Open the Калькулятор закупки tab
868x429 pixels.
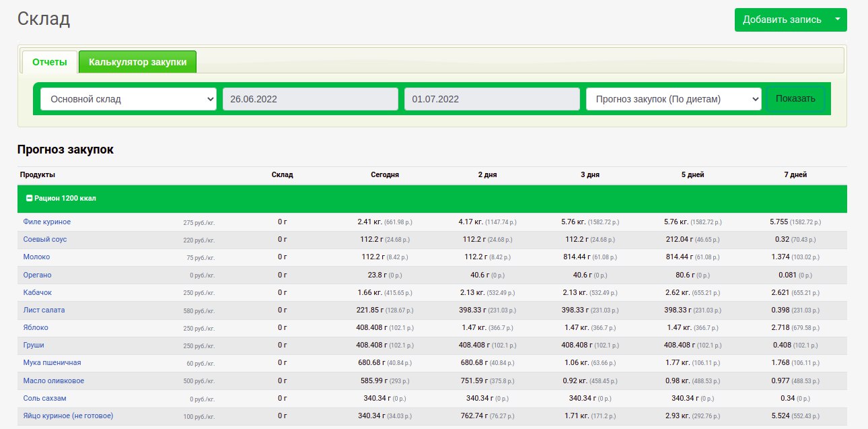pos(137,62)
